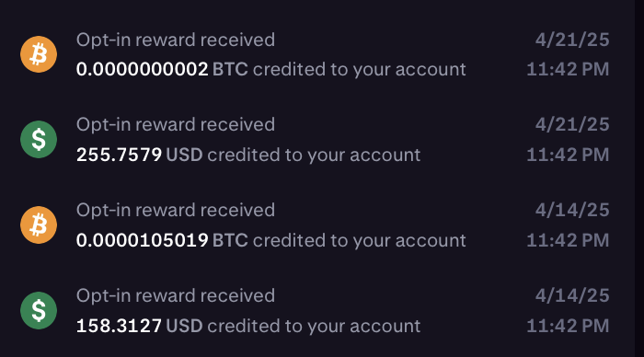The width and height of the screenshot is (644, 357).
Task: Click 'Opt-in reward received' above 255.7579 USD
Action: (x=176, y=124)
